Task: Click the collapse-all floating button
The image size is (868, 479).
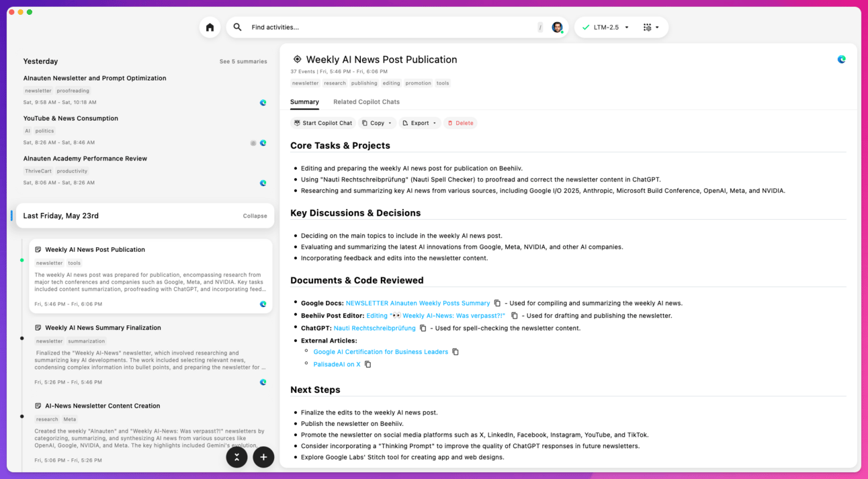Action: pyautogui.click(x=236, y=457)
